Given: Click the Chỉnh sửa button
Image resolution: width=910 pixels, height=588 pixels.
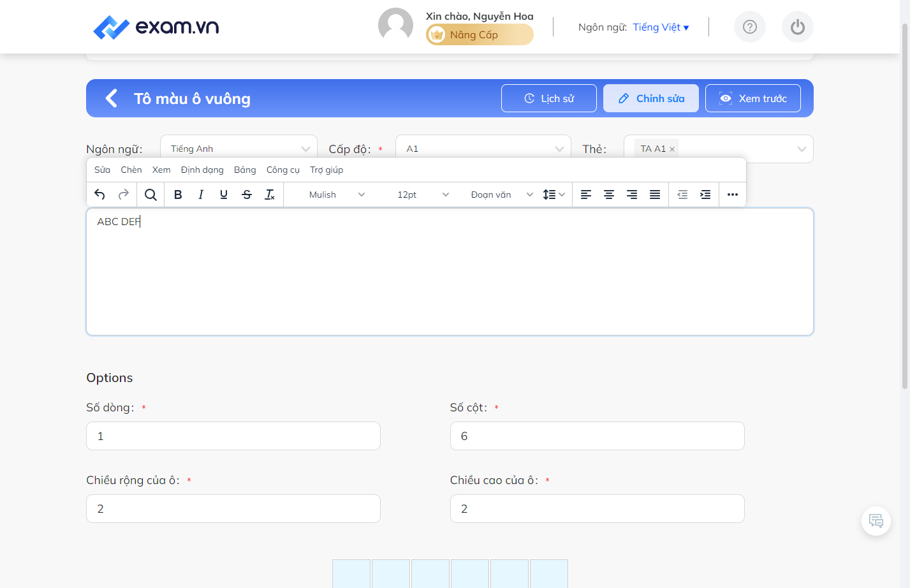Looking at the screenshot, I should [651, 98].
